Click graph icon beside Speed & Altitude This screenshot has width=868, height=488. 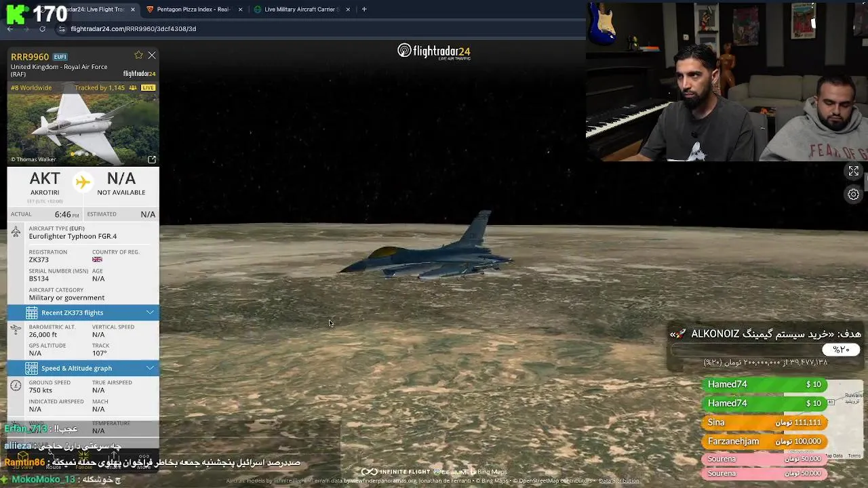32,368
